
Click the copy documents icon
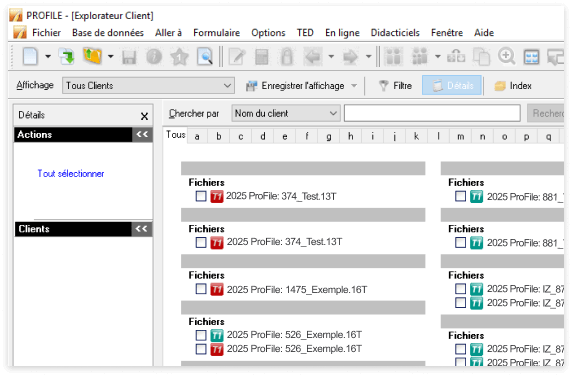pos(482,57)
